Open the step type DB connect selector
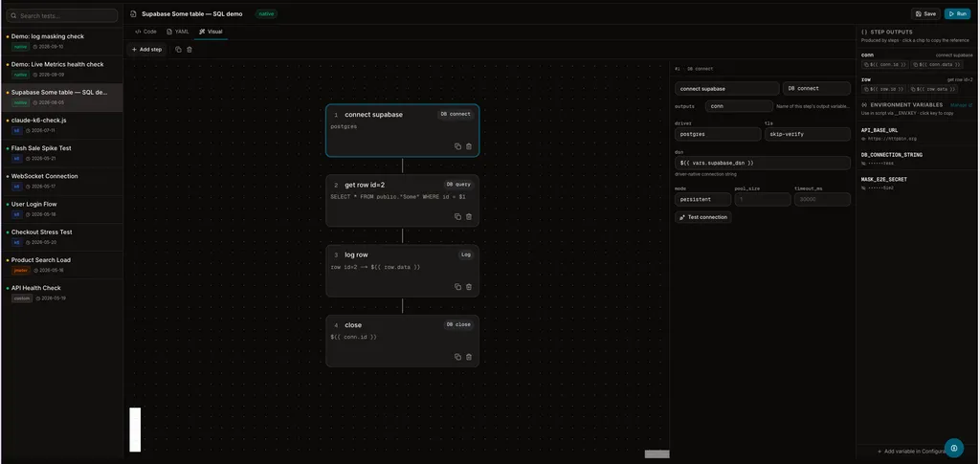Screen dimensions: 980x464 (x=816, y=89)
